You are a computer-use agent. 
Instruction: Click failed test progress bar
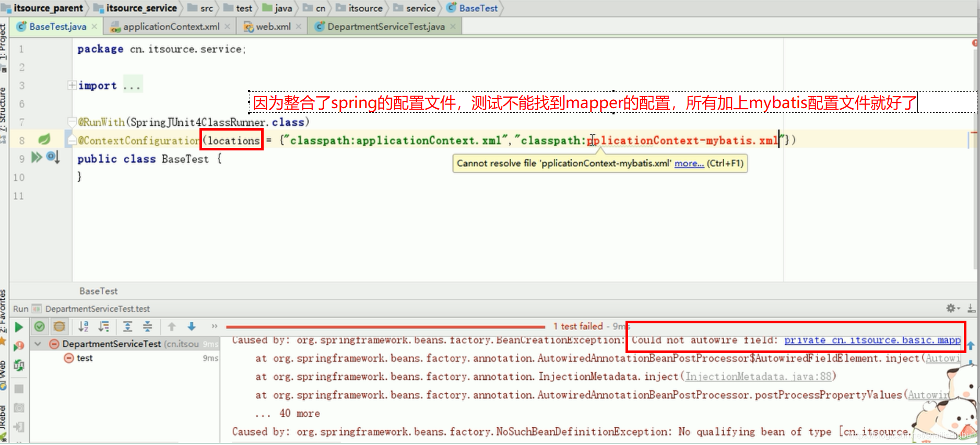point(385,327)
